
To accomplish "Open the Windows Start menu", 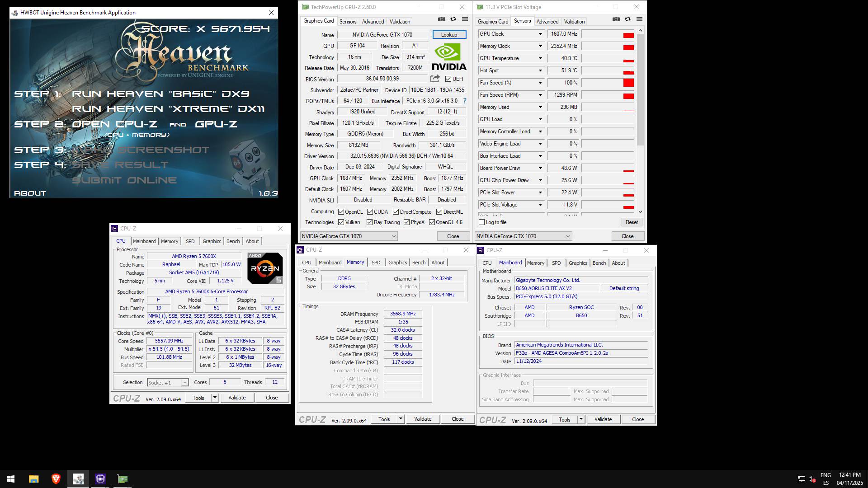I will point(11,479).
